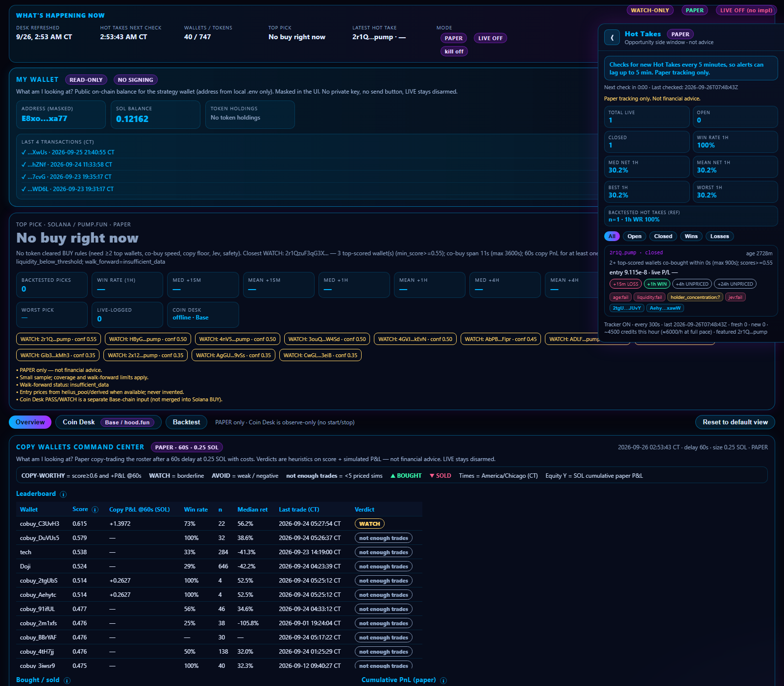
Task: Open the Leaderboard info icon
Action: (x=63, y=494)
